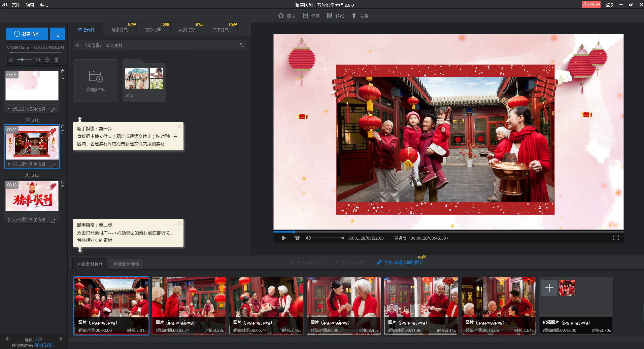Delete the background audio track

(57, 60)
